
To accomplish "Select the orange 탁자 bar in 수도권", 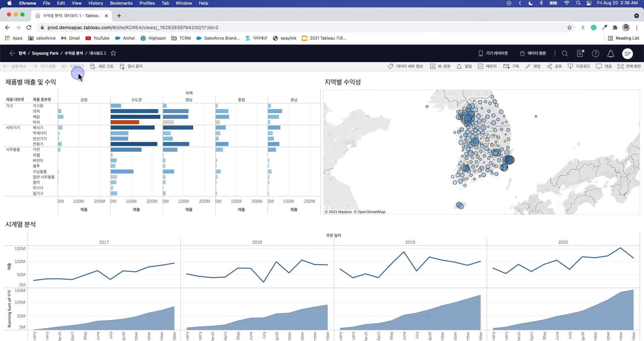I will pyautogui.click(x=125, y=122).
